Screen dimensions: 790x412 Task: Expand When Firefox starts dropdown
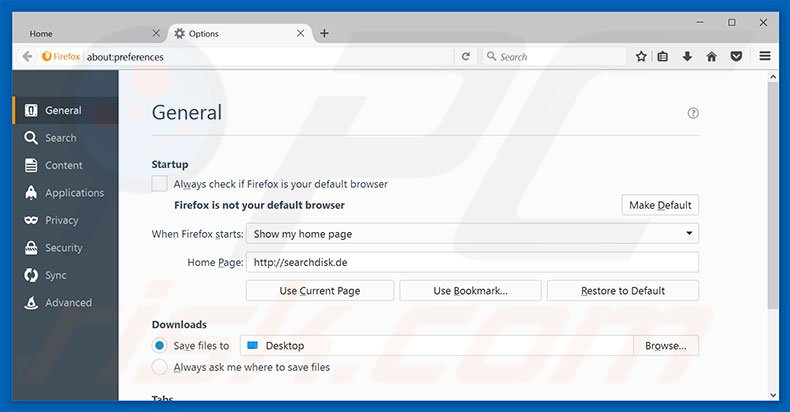point(472,234)
